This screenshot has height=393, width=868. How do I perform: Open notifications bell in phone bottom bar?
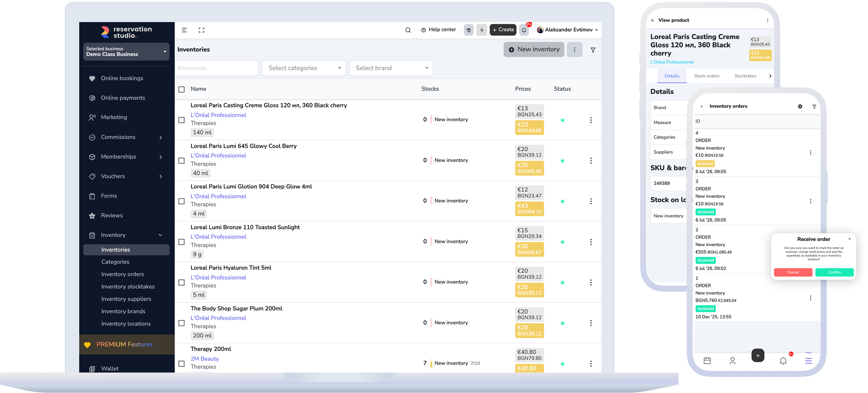pos(783,361)
